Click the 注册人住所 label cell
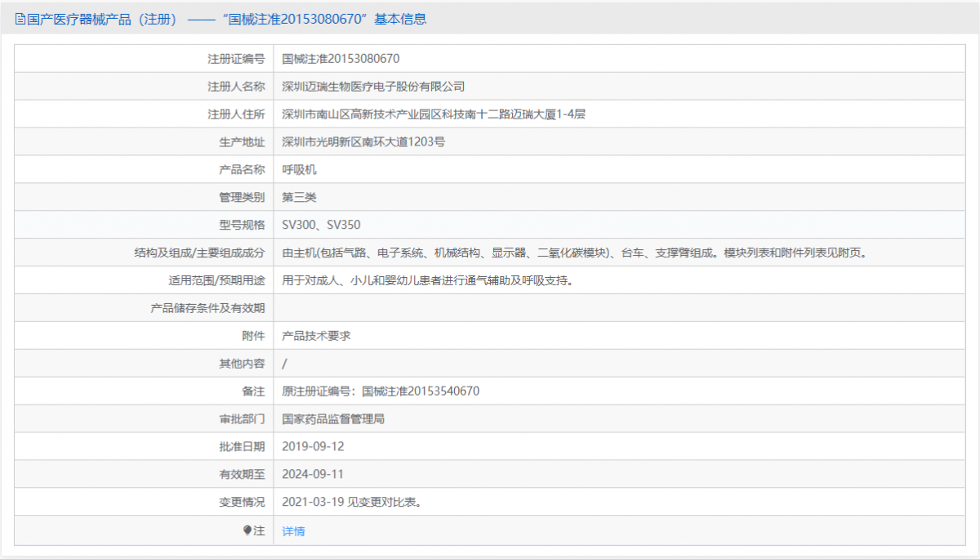 click(x=144, y=114)
